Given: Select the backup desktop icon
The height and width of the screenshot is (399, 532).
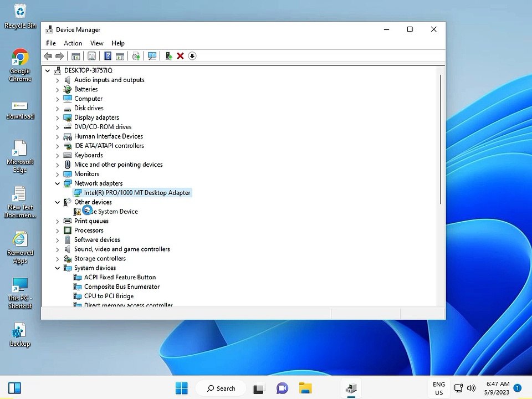Looking at the screenshot, I should [x=20, y=335].
